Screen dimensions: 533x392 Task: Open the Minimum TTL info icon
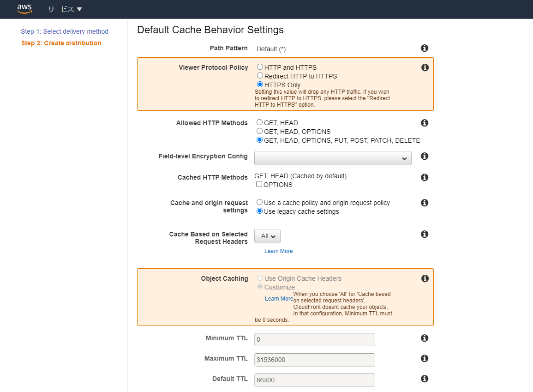pyautogui.click(x=425, y=338)
